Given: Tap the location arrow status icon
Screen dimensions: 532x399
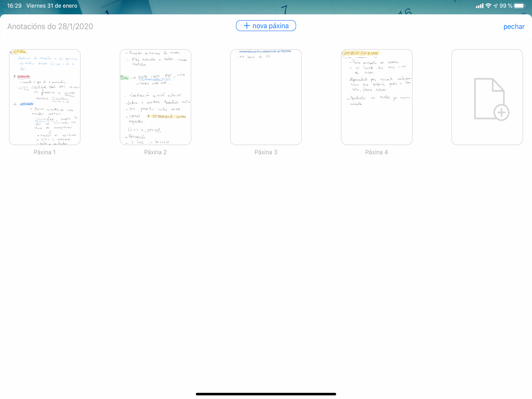Looking at the screenshot, I should 495,6.
